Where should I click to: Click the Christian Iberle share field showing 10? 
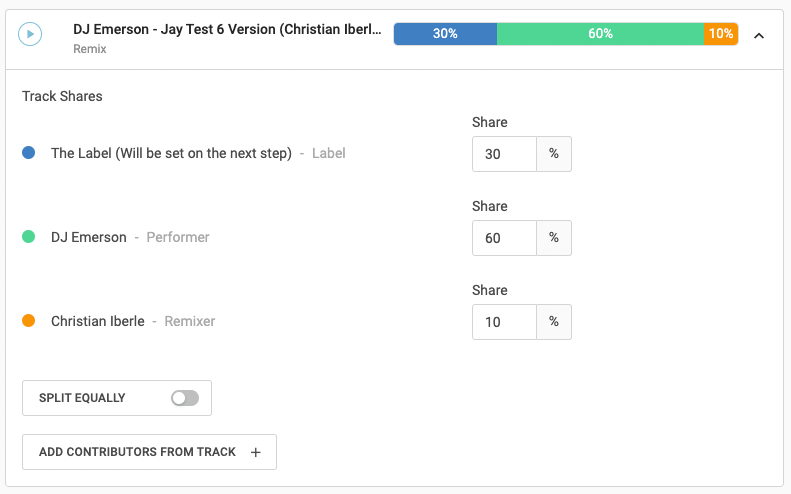pos(504,322)
